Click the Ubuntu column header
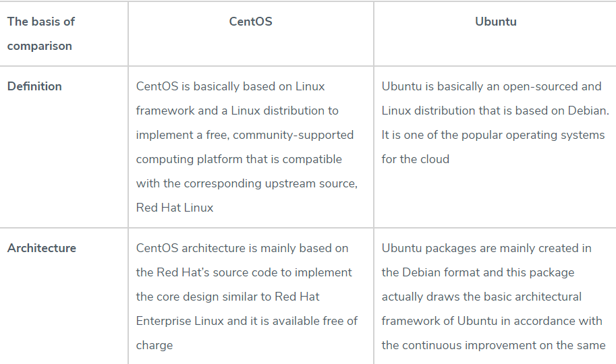 point(496,22)
